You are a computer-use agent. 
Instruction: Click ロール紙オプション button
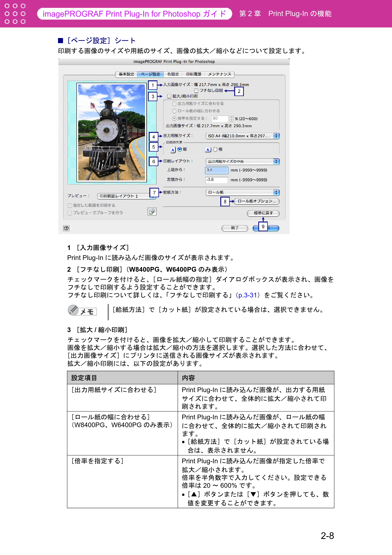tap(257, 201)
